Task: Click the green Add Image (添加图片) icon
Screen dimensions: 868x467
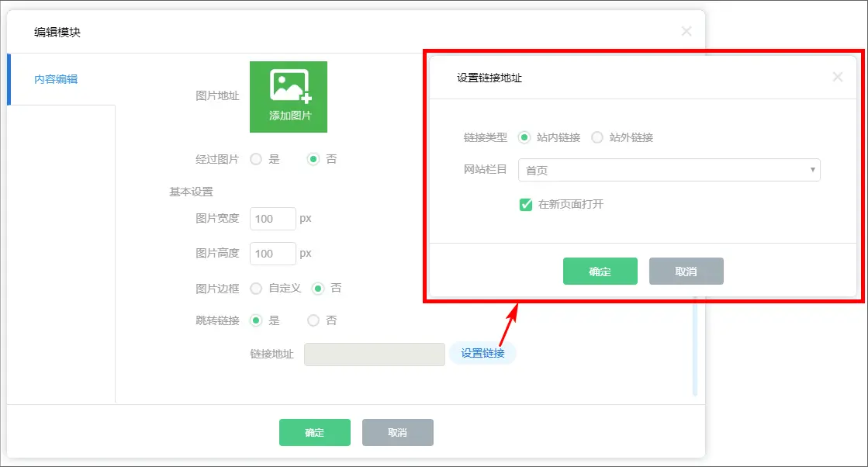Action: (289, 97)
